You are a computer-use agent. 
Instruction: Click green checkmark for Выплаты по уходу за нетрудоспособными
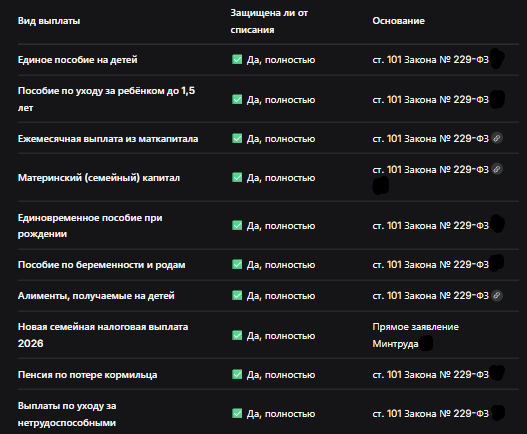pos(237,413)
